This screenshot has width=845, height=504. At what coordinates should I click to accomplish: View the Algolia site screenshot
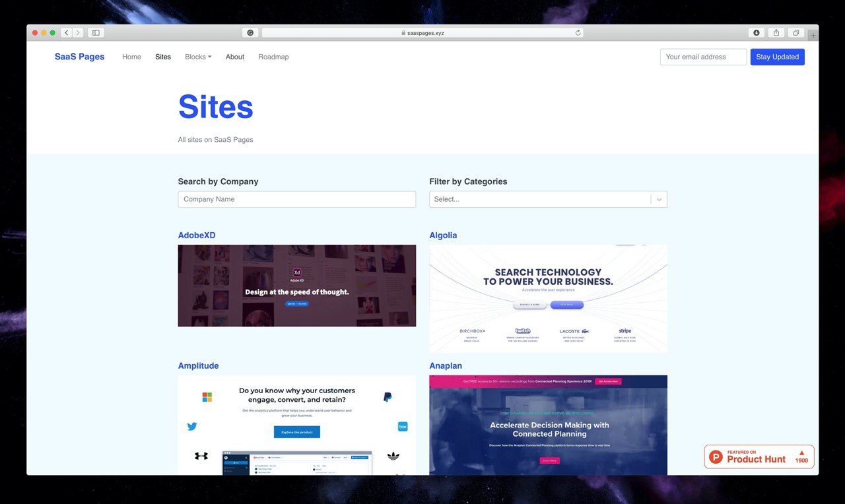(548, 299)
